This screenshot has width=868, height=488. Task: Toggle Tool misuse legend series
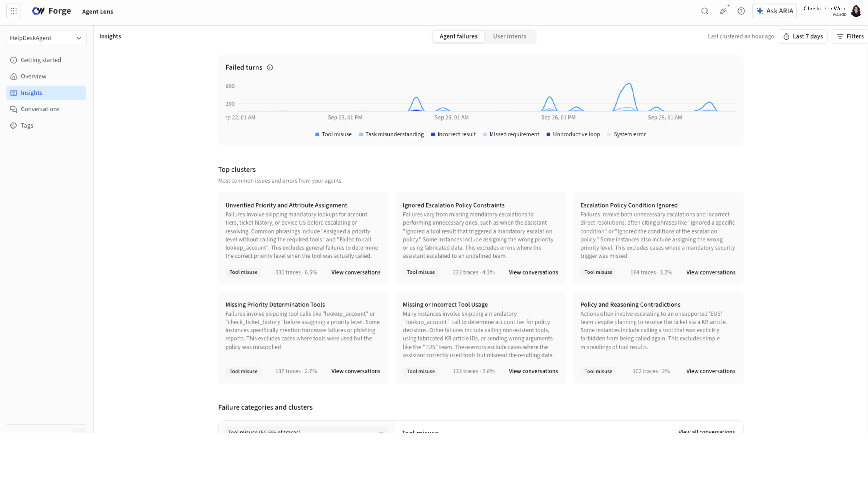point(333,134)
